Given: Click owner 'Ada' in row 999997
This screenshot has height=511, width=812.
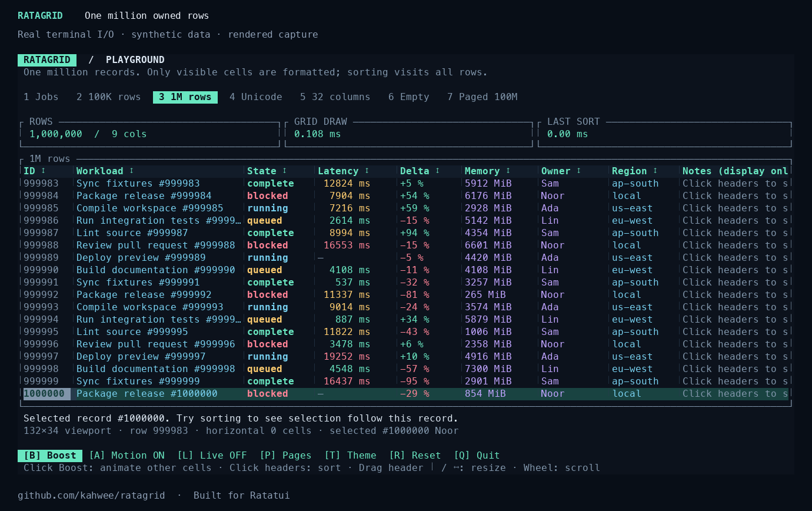Looking at the screenshot, I should (550, 356).
